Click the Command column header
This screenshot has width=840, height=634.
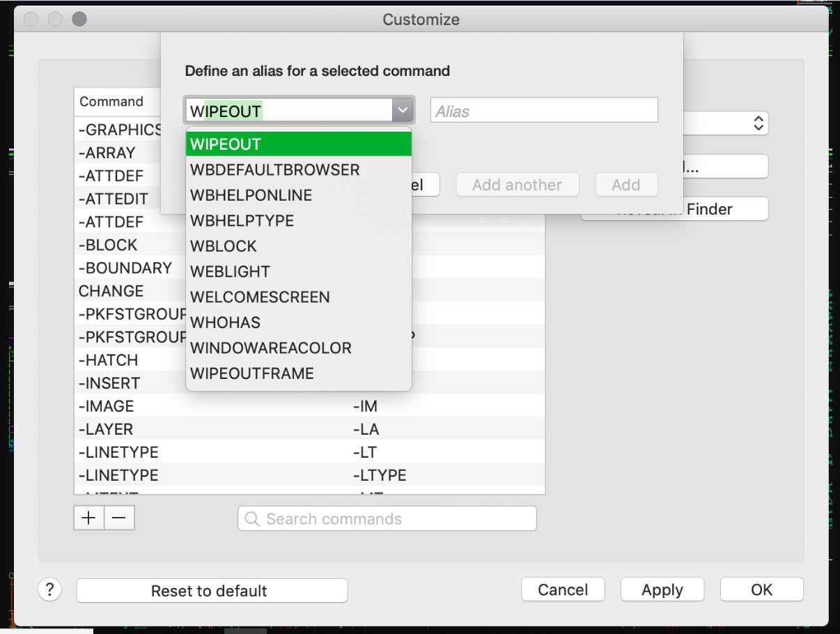[x=111, y=102]
